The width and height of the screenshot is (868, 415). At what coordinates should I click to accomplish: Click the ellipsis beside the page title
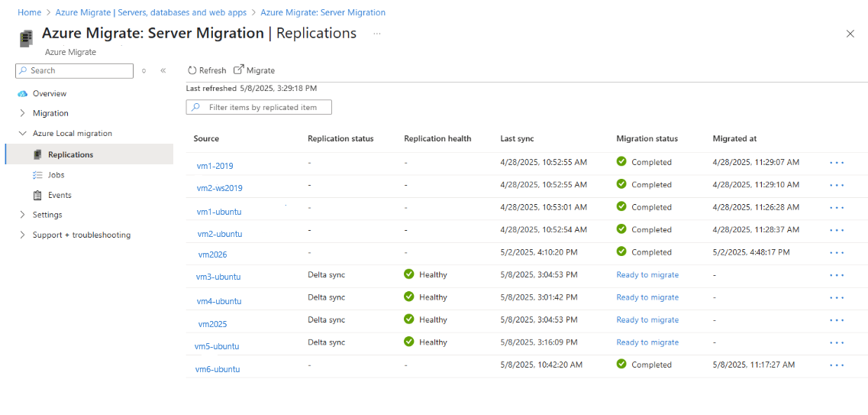pyautogui.click(x=377, y=34)
